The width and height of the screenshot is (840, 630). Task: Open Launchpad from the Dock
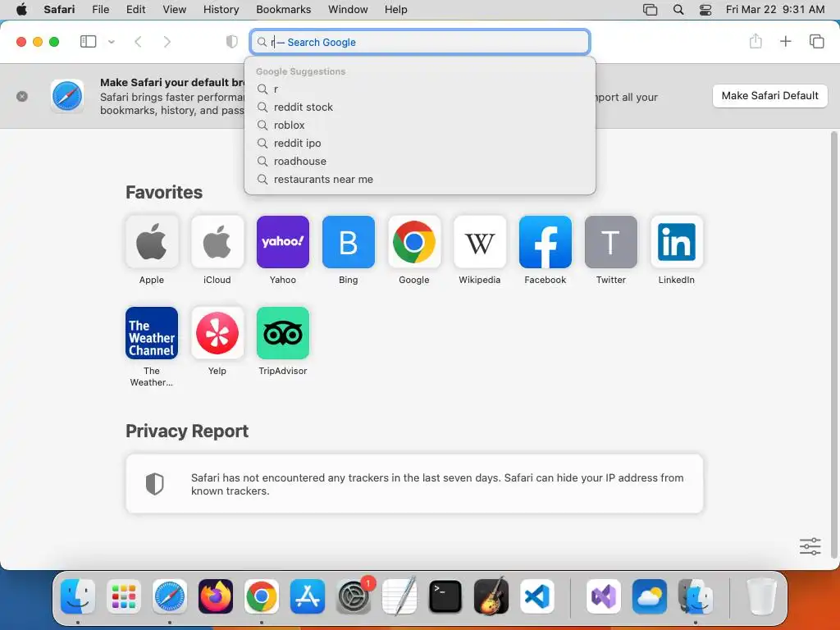coord(124,596)
